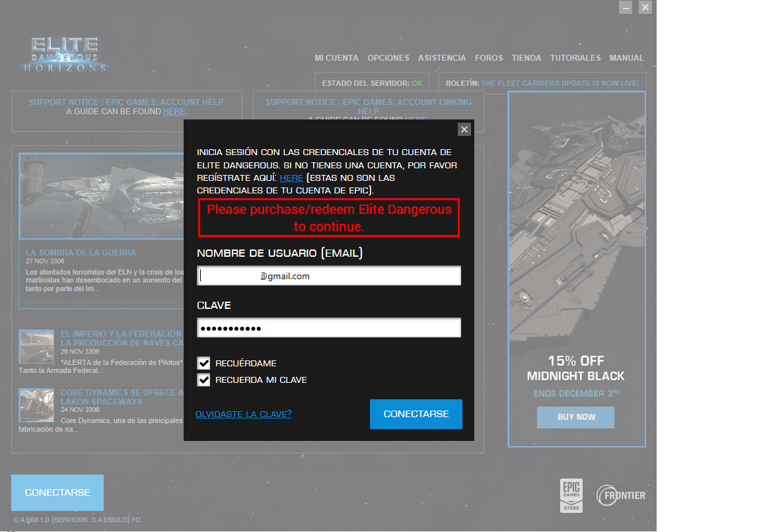This screenshot has width=761, height=532.
Task: Toggle the RECUÉRDAME checkbox
Action: point(204,363)
